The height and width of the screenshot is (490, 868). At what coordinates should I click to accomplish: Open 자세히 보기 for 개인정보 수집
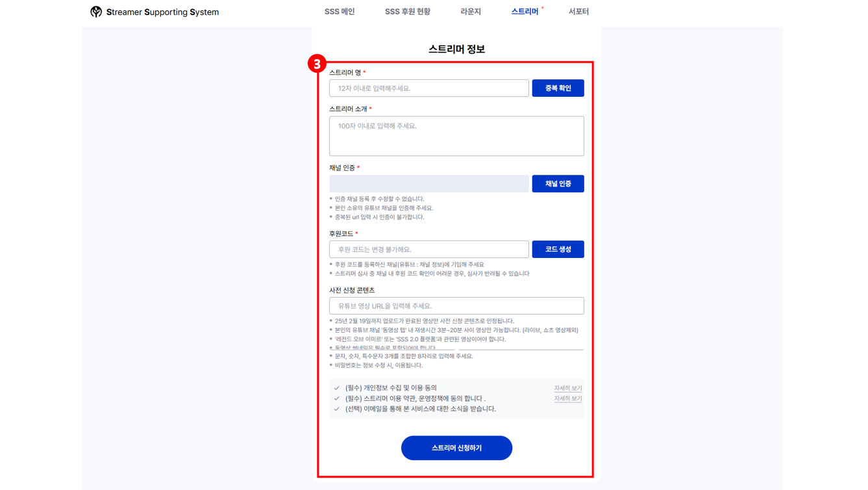point(568,388)
